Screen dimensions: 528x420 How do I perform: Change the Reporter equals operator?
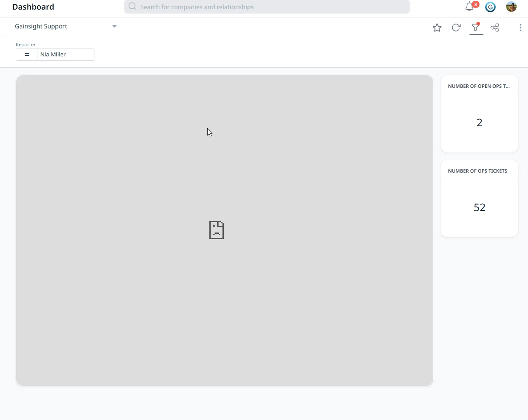click(27, 55)
